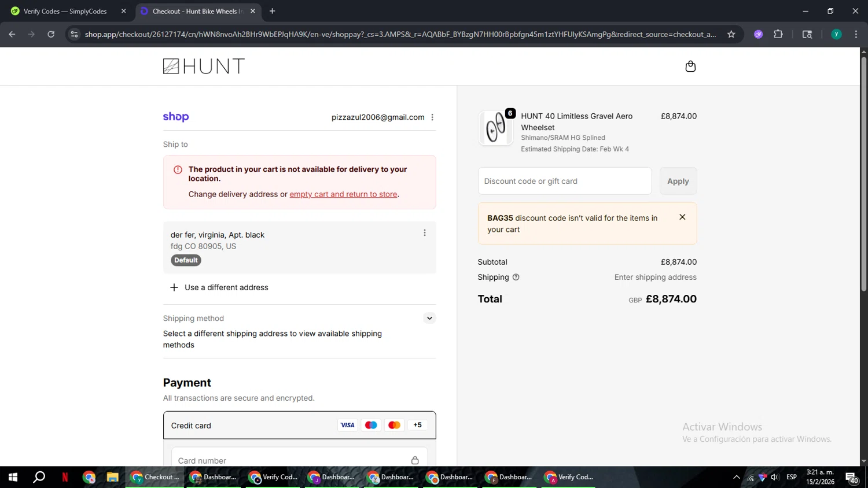Open account options next to pizzazul2006@gmail.com

point(432,117)
